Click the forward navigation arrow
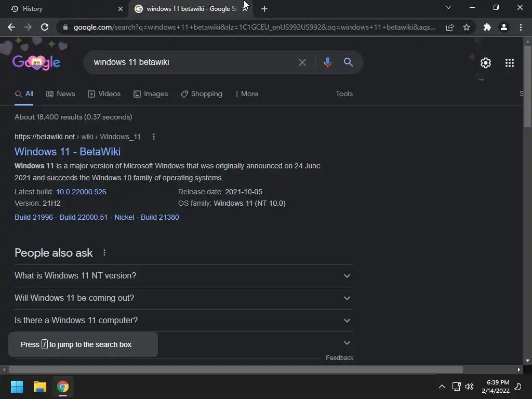This screenshot has height=399, width=532. [28, 27]
